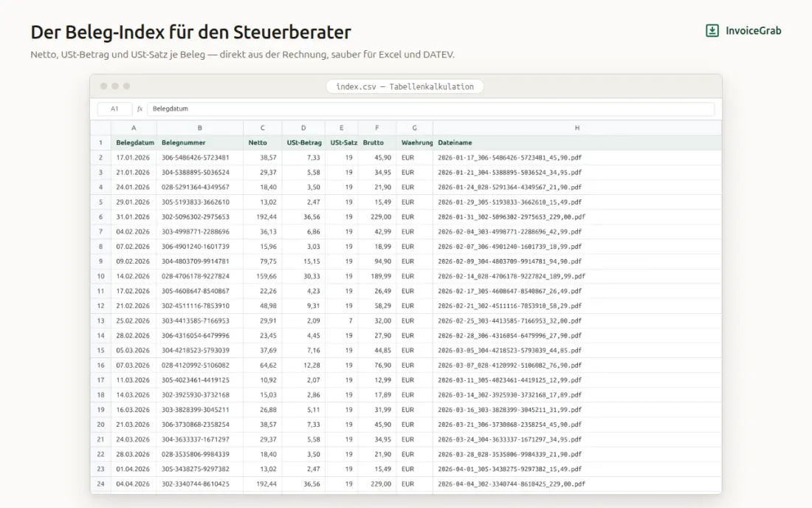Click the InvoiceGrab download logo icon
Image resolution: width=812 pixels, height=508 pixels.
click(x=712, y=30)
